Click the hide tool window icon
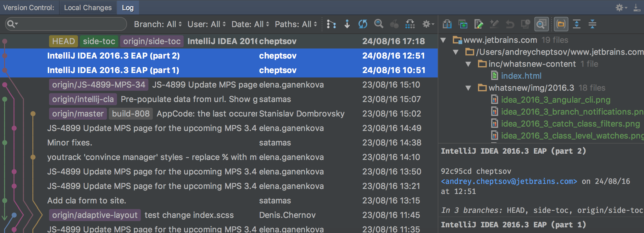The height and width of the screenshot is (233, 644). (x=637, y=8)
